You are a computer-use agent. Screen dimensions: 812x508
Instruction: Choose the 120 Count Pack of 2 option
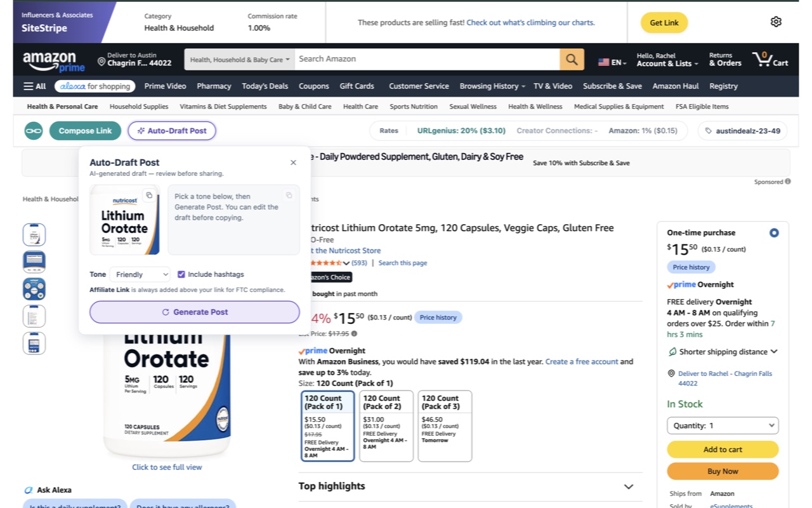(x=386, y=426)
